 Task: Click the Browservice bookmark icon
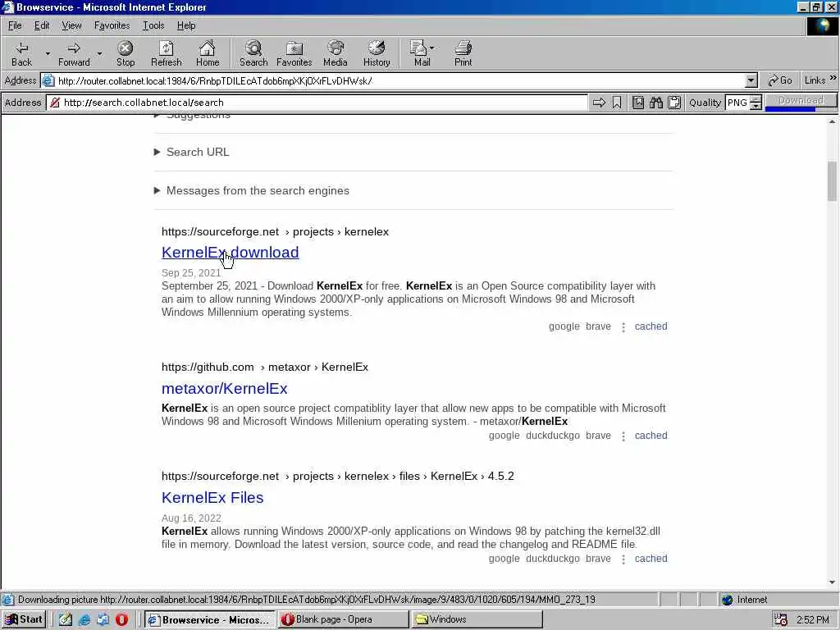pyautogui.click(x=617, y=103)
